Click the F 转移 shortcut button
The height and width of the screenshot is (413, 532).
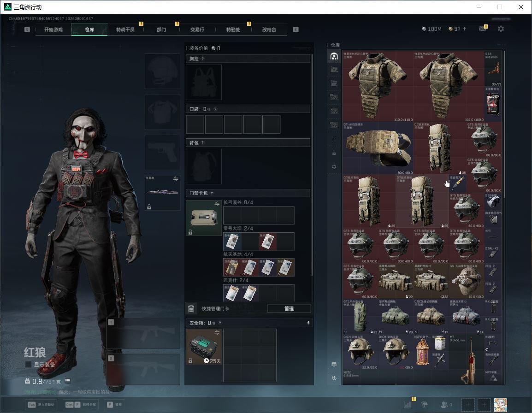pos(115,405)
